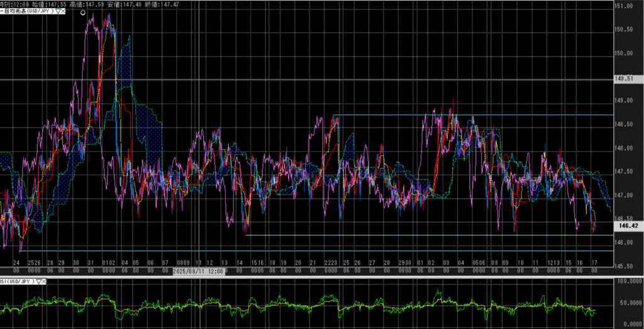Collapse the 目均衡表 label using the minus icon
The height and width of the screenshot is (329, 644).
(x=2, y=12)
